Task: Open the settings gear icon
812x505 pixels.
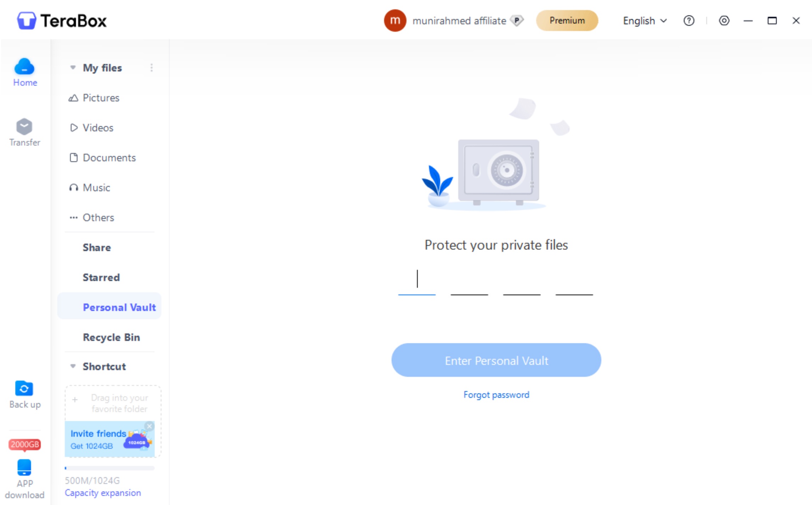Action: coord(724,21)
